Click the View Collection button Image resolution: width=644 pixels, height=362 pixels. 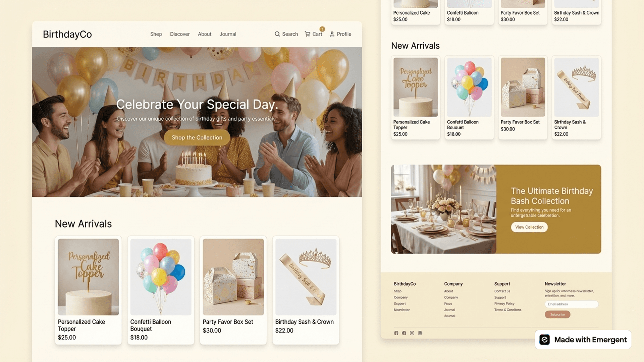coord(529,227)
